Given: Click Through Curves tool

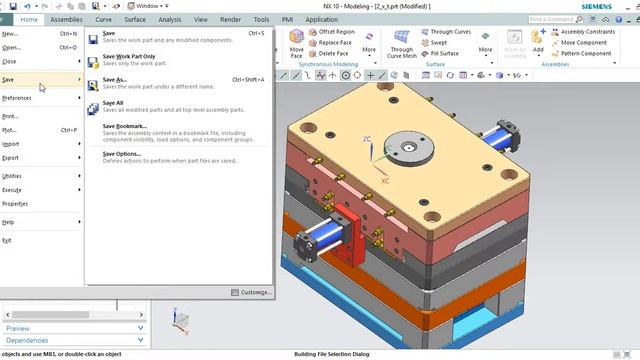Looking at the screenshot, I should pos(446,32).
